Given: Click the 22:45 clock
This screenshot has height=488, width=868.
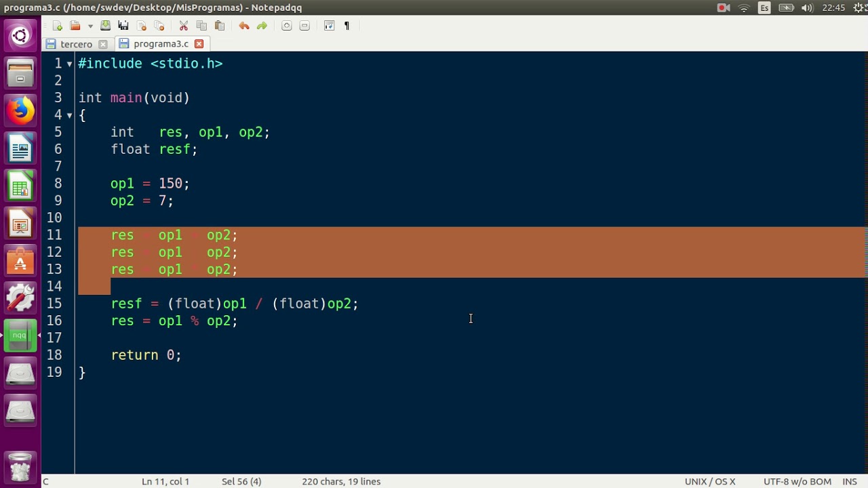Looking at the screenshot, I should tap(833, 7).
